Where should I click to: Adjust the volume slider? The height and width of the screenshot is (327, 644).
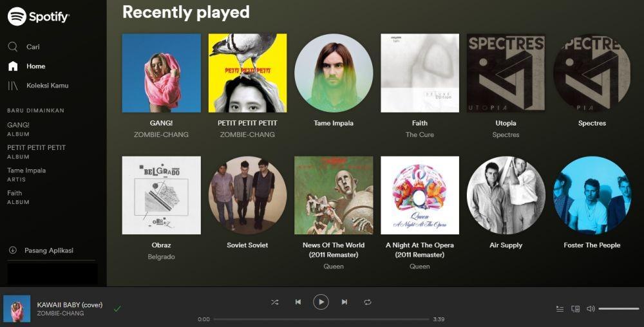coord(618,308)
